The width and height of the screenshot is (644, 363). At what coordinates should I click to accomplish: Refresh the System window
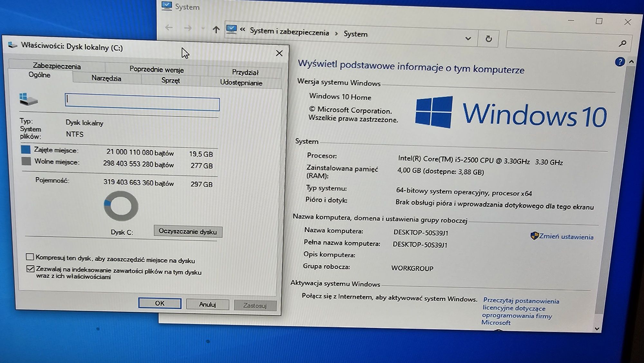tap(488, 39)
